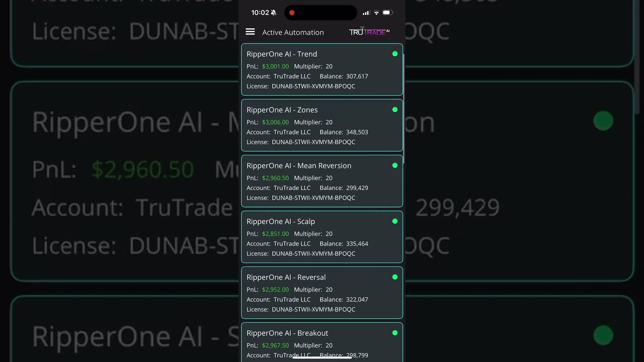Screen dimensions: 644x362
Task: Tap the home indicator bar
Action: (x=322, y=357)
